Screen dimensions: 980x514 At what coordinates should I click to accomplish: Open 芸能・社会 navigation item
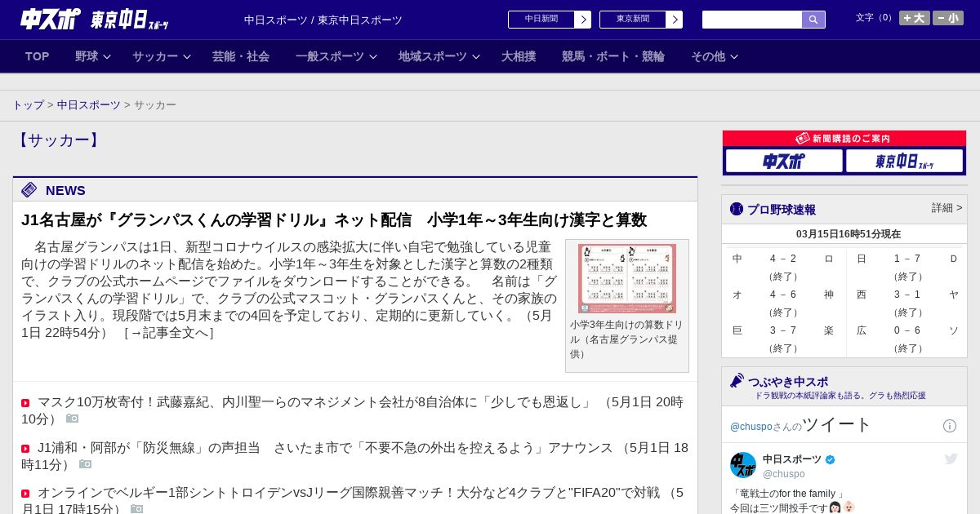[x=241, y=56]
